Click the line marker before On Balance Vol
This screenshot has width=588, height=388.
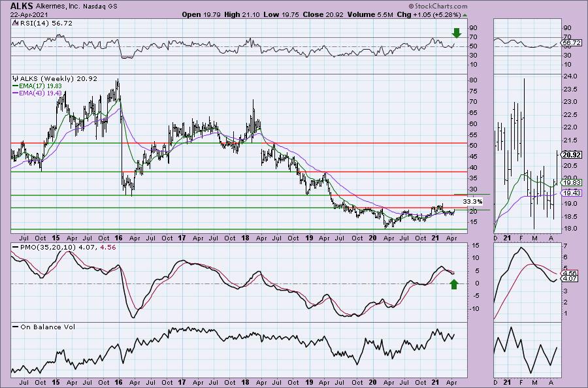[x=16, y=327]
